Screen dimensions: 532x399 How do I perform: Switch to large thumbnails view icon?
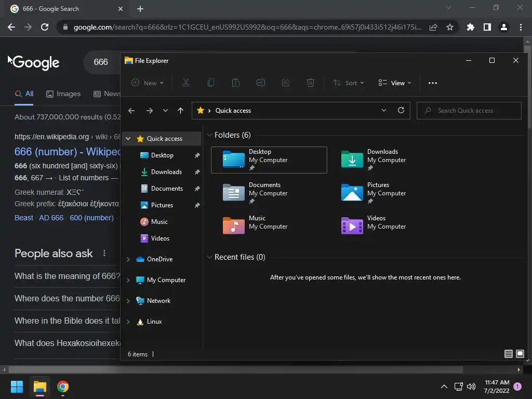(520, 354)
